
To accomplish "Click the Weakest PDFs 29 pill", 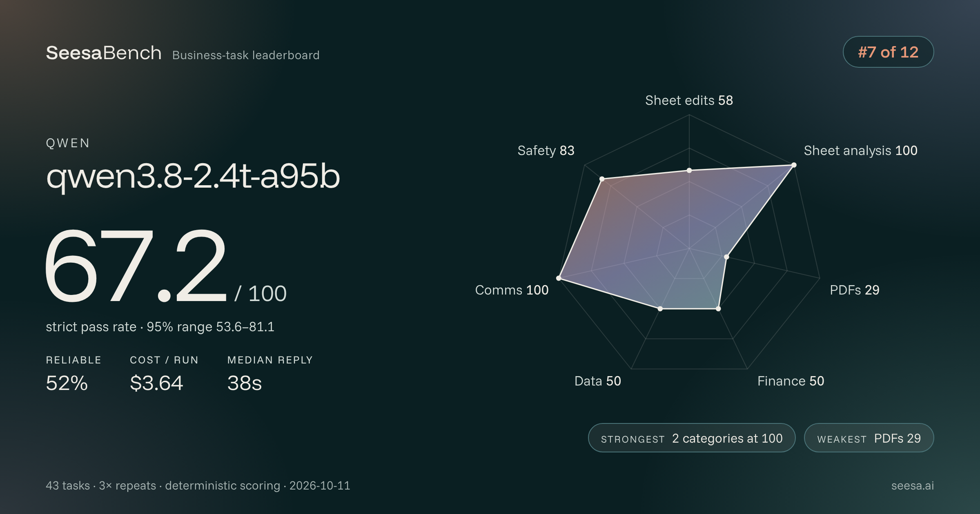I will (x=869, y=438).
